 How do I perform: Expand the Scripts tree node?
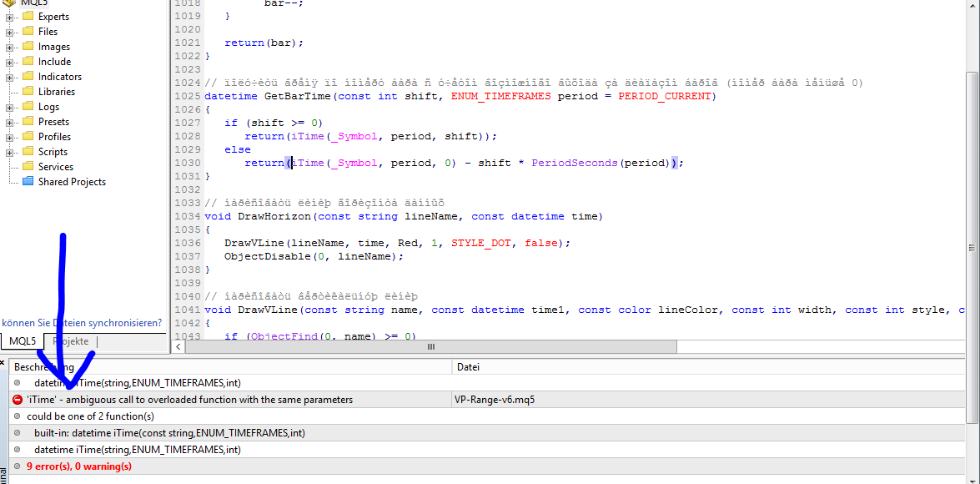click(9, 152)
